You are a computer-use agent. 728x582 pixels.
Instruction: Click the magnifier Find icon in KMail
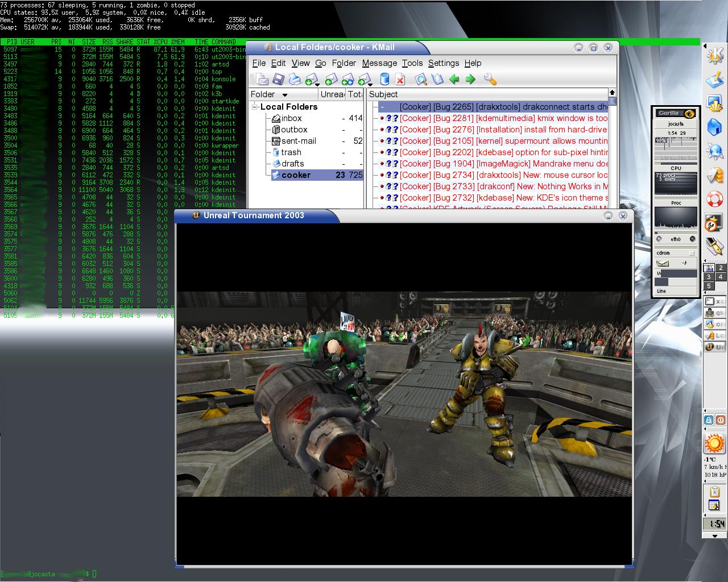pos(421,79)
